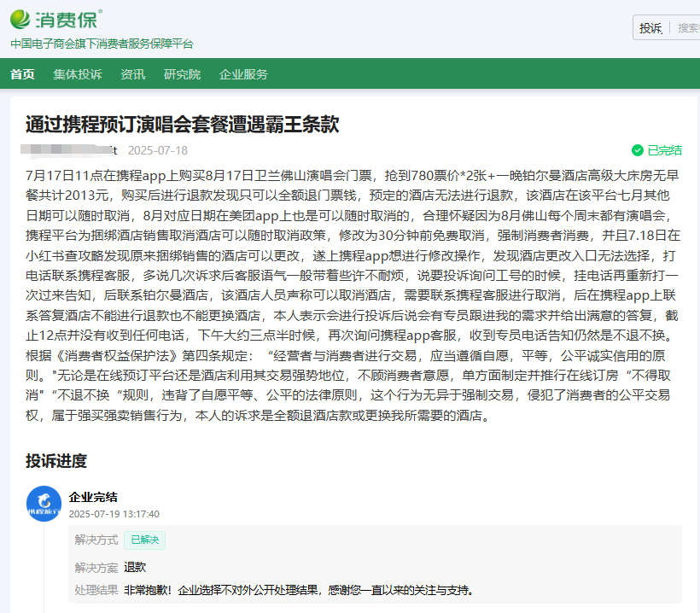The image size is (700, 613).
Task: Click the green checkmark status icon
Action: [638, 150]
